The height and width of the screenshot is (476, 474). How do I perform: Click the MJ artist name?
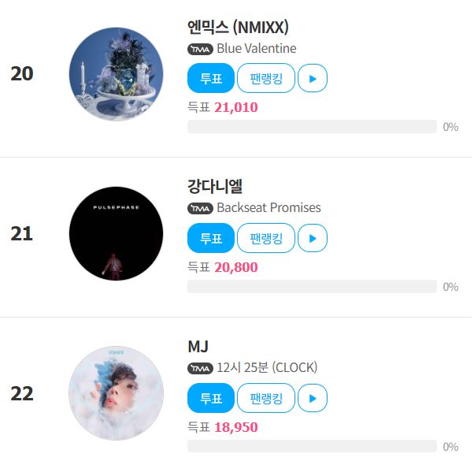point(198,347)
